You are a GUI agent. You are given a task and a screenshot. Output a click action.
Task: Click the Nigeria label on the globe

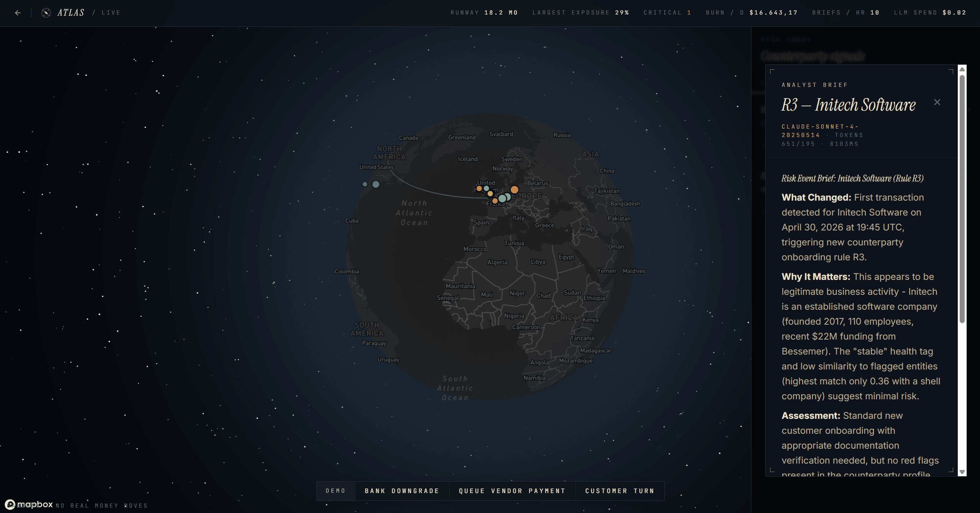pyautogui.click(x=514, y=316)
